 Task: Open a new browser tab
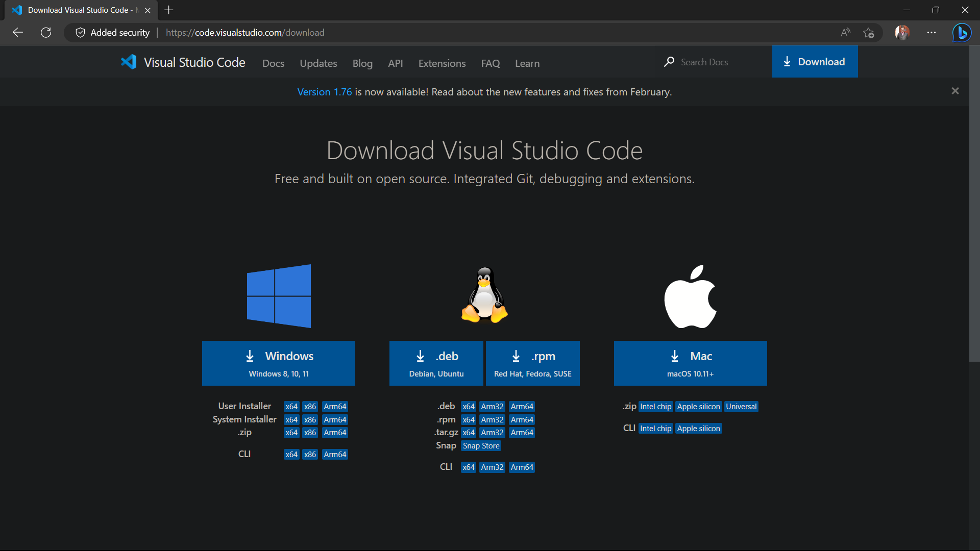coord(169,10)
